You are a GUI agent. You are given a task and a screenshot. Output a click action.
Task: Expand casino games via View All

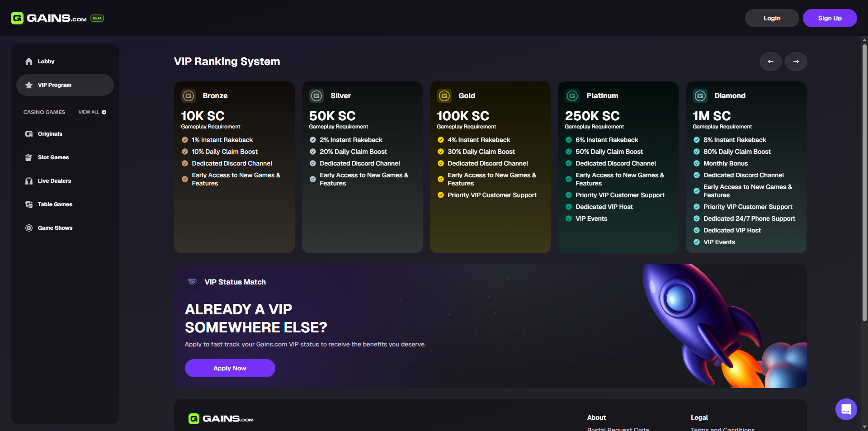92,112
